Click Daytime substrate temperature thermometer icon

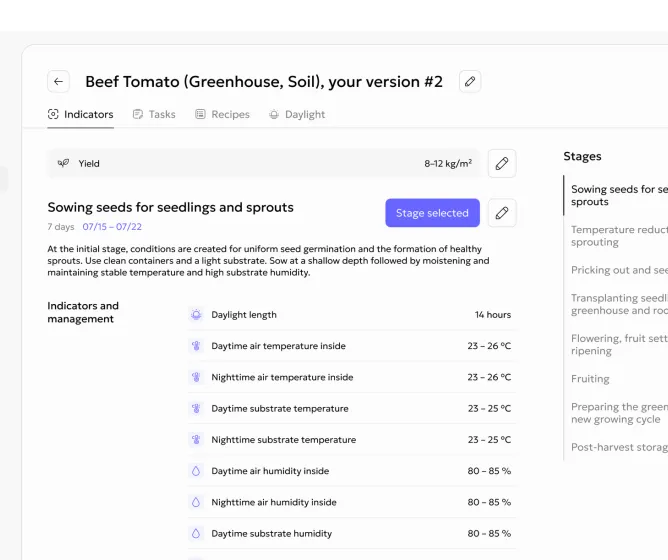point(196,408)
